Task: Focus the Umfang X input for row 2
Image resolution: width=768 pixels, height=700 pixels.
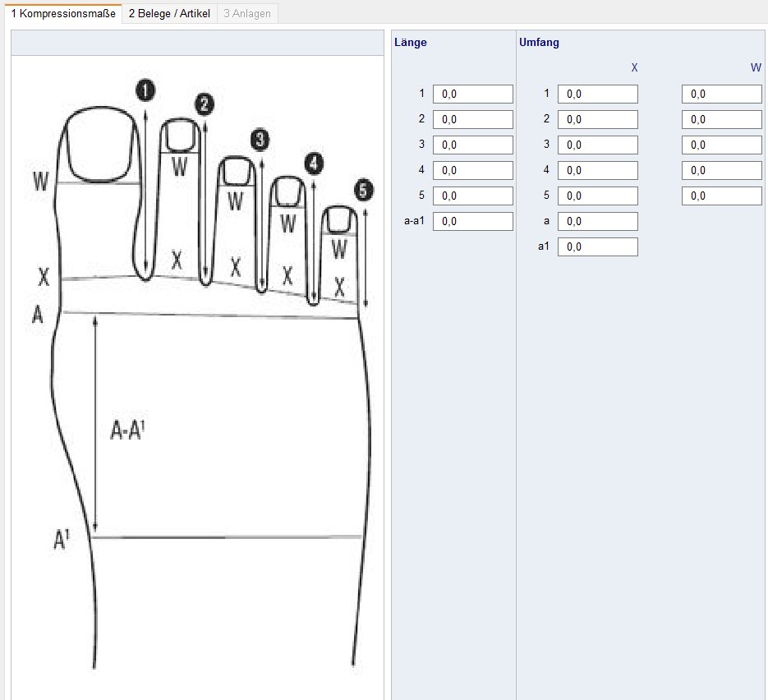Action: click(x=598, y=120)
